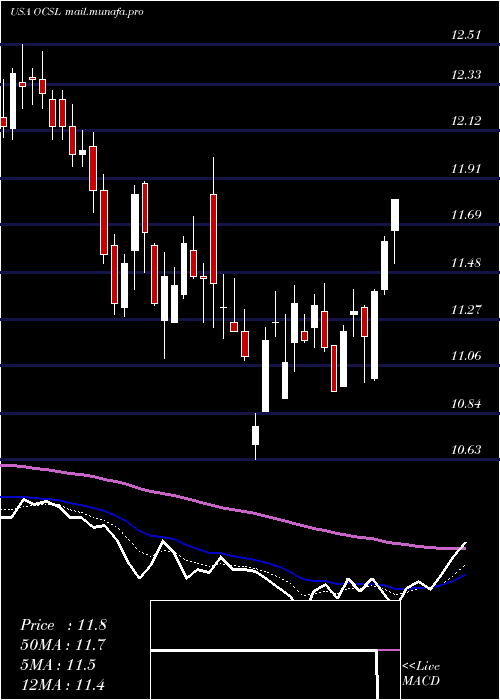The width and height of the screenshot is (500, 700).
Task: Select the 11.91 price axis label
Action: click(x=466, y=169)
